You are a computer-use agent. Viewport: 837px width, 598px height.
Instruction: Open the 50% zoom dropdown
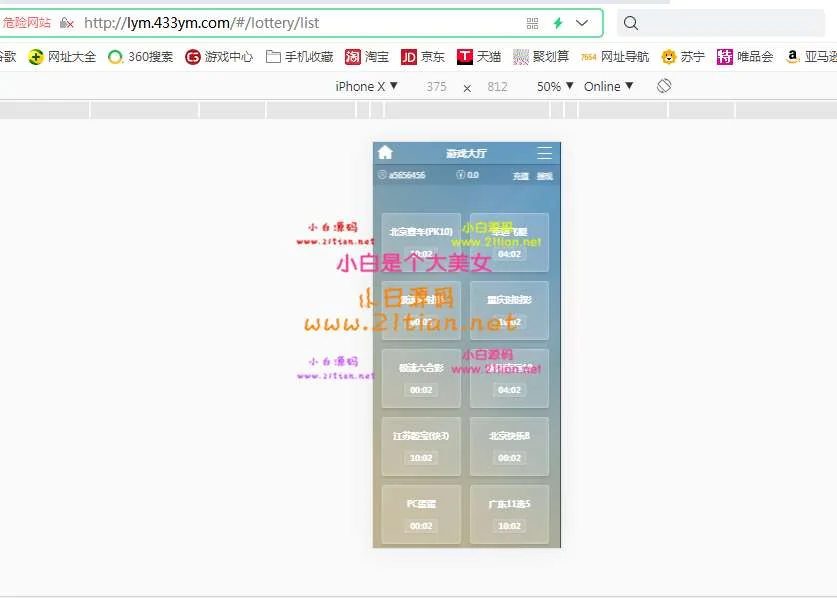point(555,86)
